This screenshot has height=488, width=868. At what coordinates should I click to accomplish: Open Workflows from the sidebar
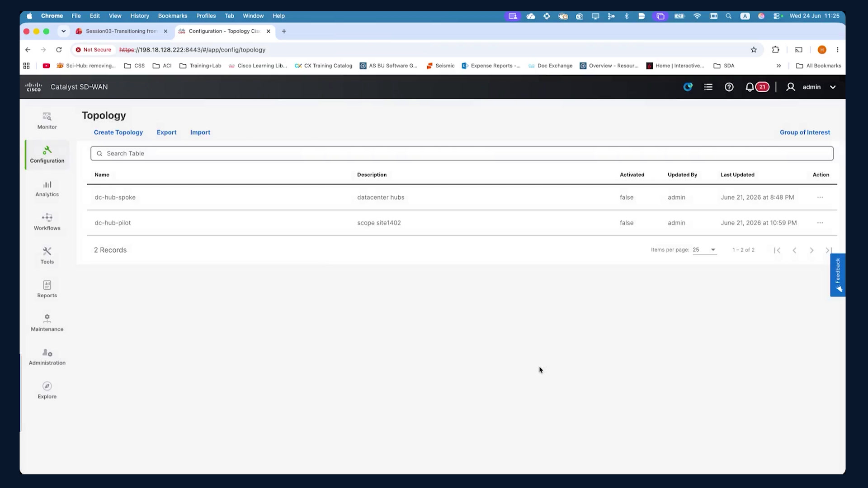coord(47,222)
